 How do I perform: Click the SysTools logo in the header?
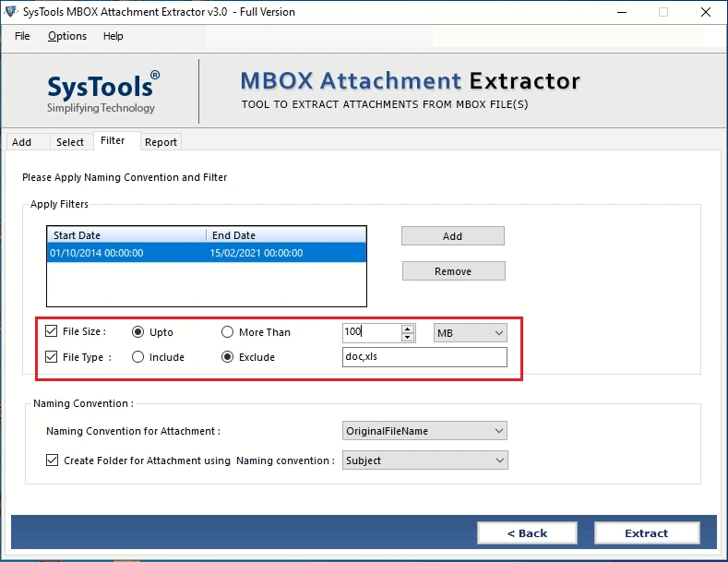coord(103,92)
